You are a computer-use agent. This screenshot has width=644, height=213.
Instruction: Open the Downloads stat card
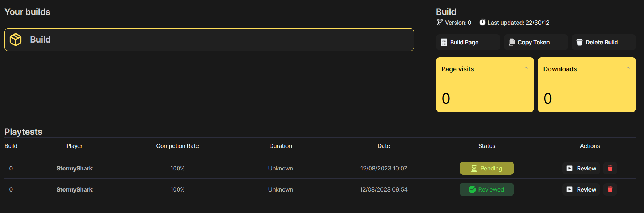pyautogui.click(x=586, y=91)
